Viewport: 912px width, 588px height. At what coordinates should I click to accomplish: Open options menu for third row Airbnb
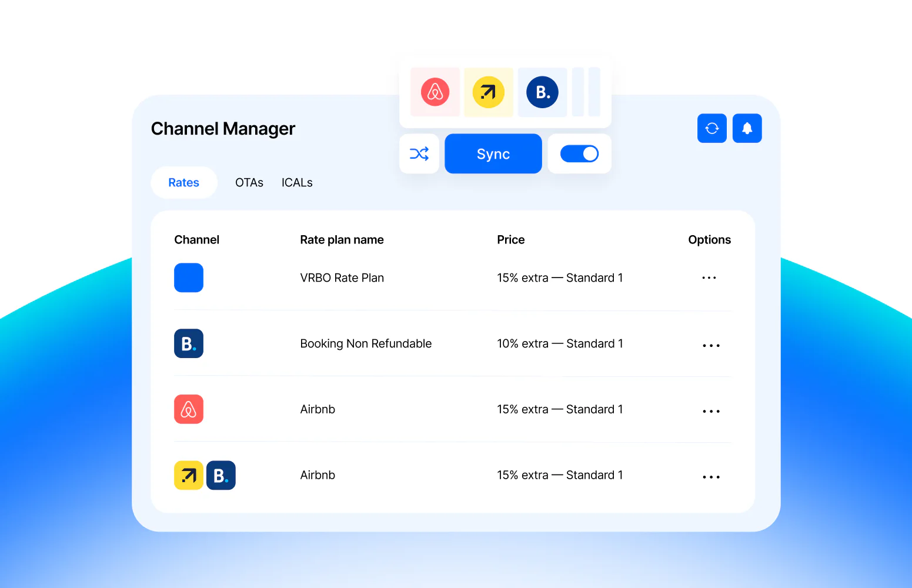(x=711, y=411)
